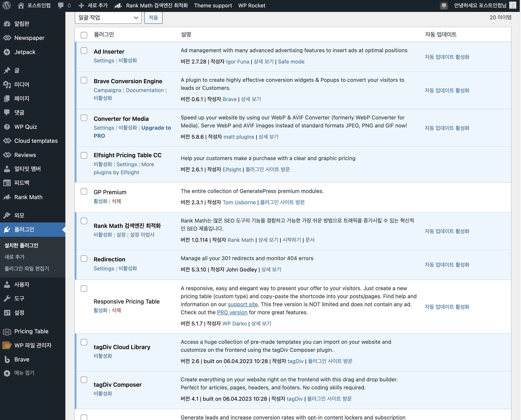Click the 피드백 feedback icon in sidebar
Viewport: 521px width, 420px height.
7,183
